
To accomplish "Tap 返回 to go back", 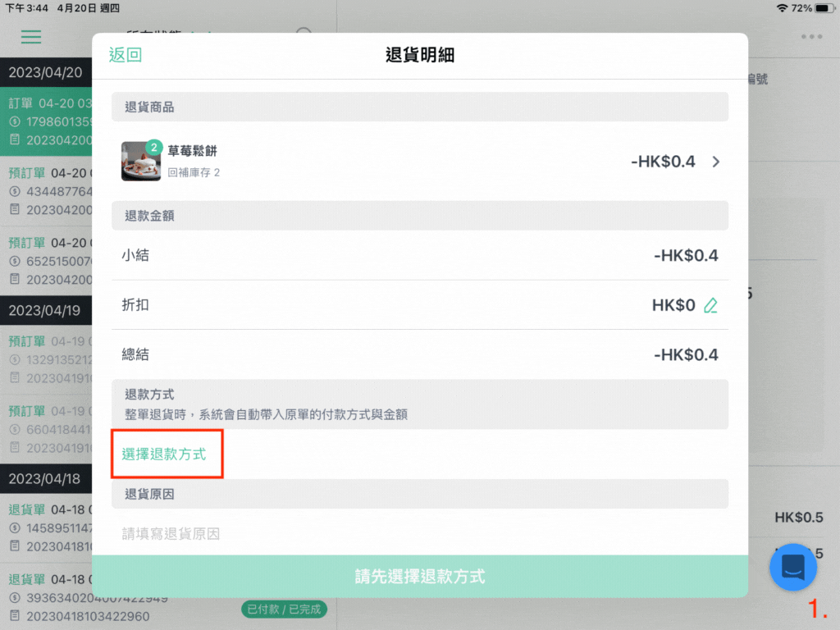I will pos(126,55).
